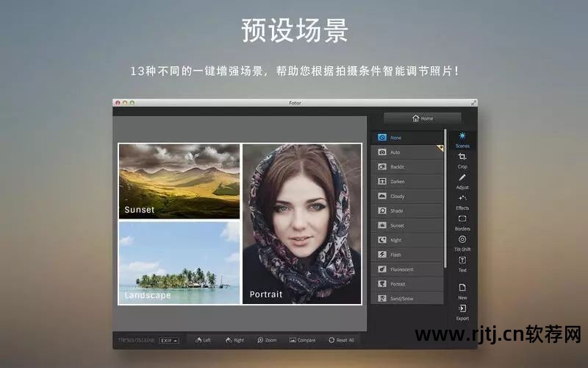Apply the Sunset scene from the list
The height and width of the screenshot is (368, 588).
(x=407, y=225)
